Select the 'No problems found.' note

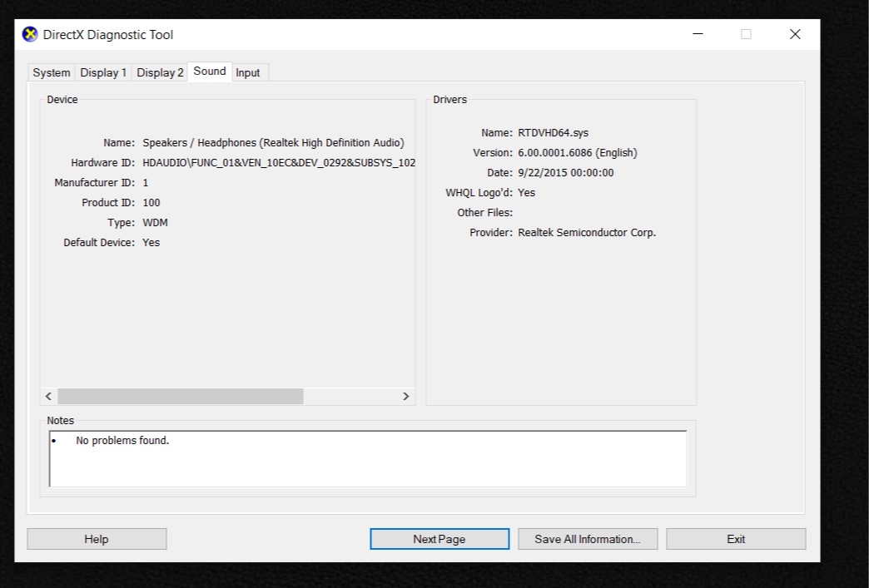[122, 440]
